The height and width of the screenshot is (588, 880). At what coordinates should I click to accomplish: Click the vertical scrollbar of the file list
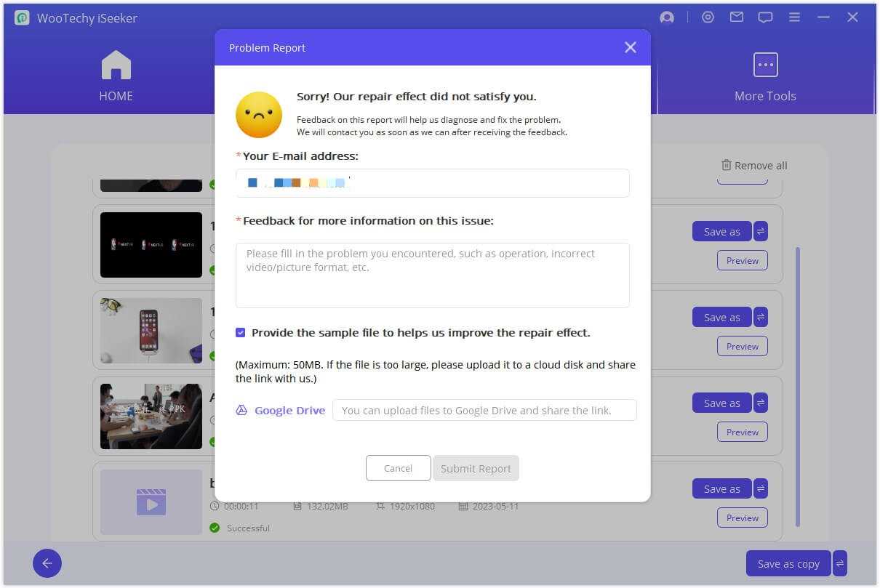point(798,385)
